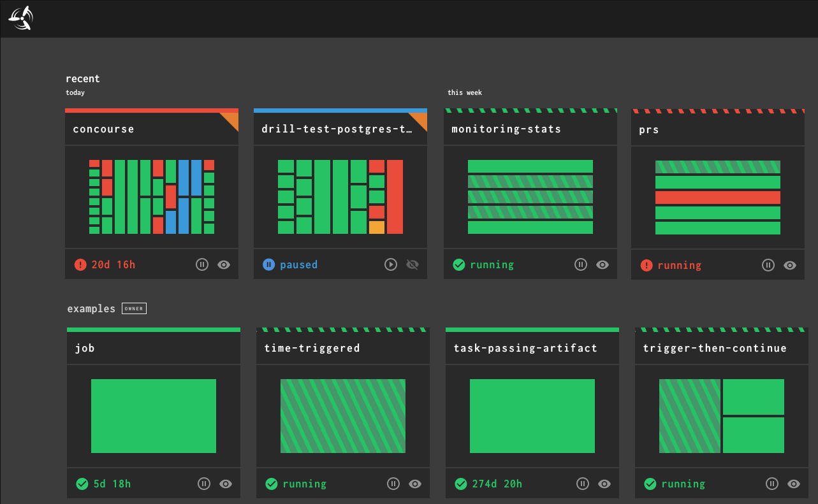The image size is (818, 504).
Task: Click the large green job tile in the job pipeline
Action: tap(153, 415)
